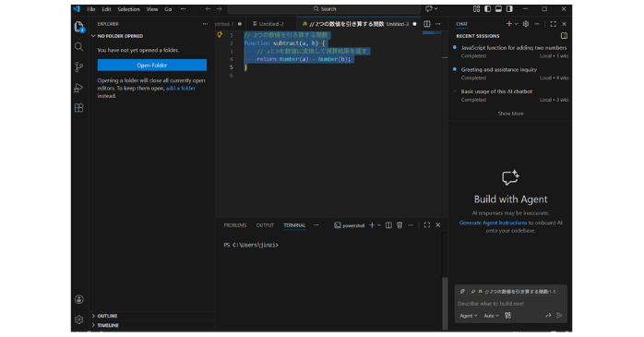The image size is (644, 337).
Task: Toggle the recent sessions sidebar icon
Action: [564, 36]
